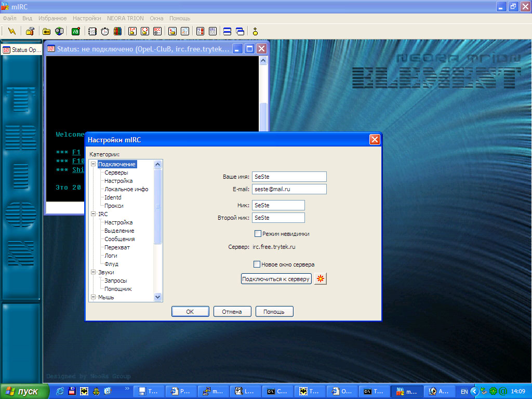
Task: Click the categories tree scroll up arrow
Action: pyautogui.click(x=157, y=164)
